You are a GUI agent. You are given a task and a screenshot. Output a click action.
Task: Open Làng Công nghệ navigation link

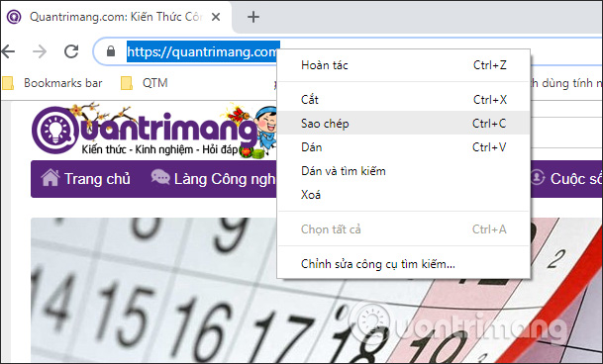click(214, 179)
